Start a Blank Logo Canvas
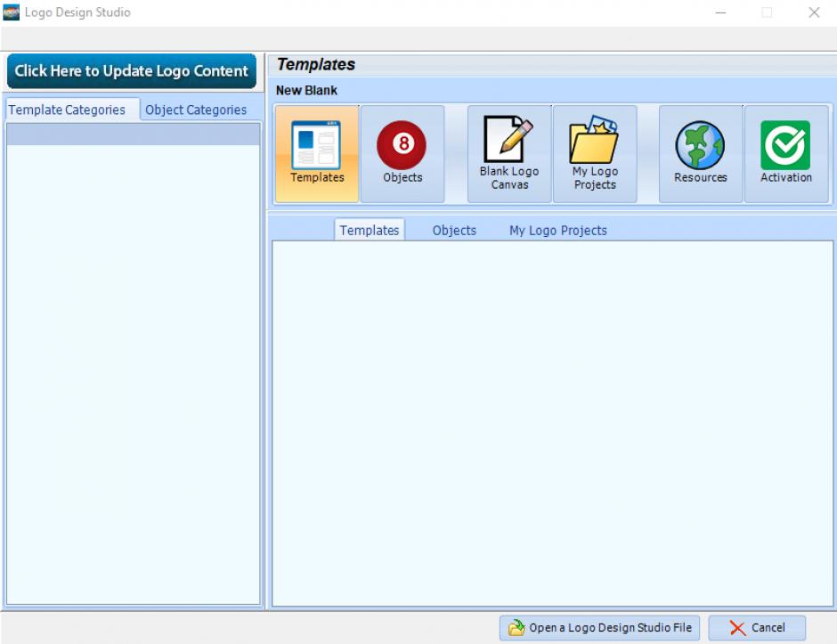 (509, 154)
